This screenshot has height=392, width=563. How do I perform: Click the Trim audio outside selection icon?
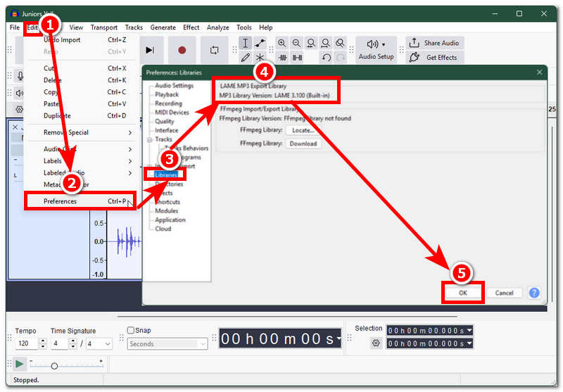coord(283,58)
